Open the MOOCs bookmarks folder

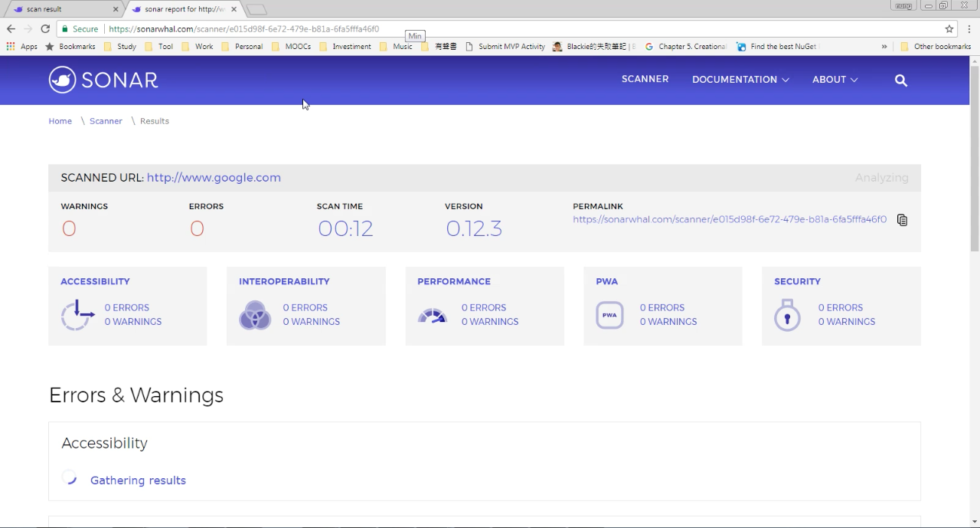[x=291, y=47]
